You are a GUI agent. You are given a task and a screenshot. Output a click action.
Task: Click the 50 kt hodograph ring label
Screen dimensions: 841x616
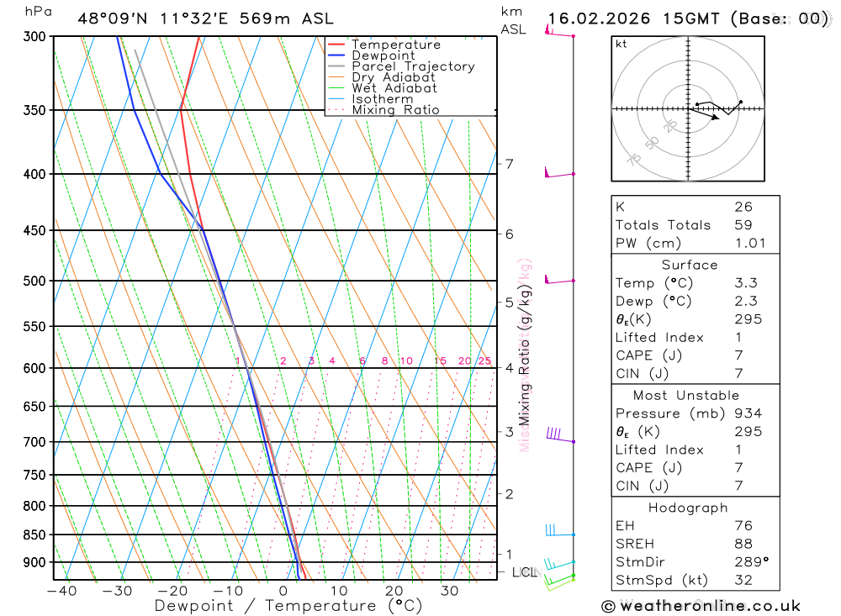click(652, 143)
